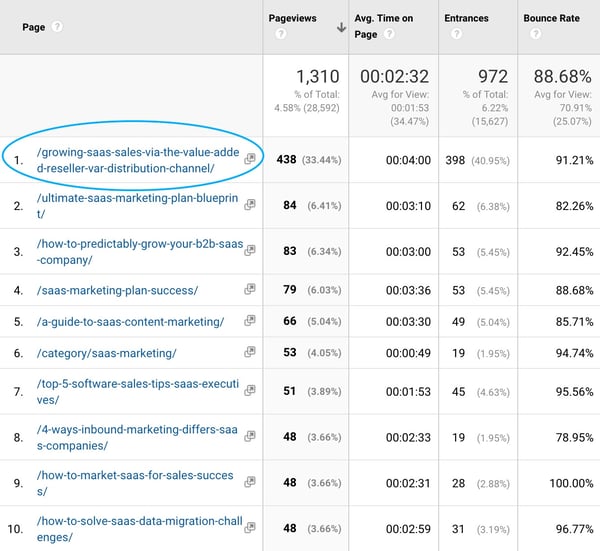The height and width of the screenshot is (551, 600).
Task: Open top-5-software-sales-tips external icon
Action: pos(249,391)
